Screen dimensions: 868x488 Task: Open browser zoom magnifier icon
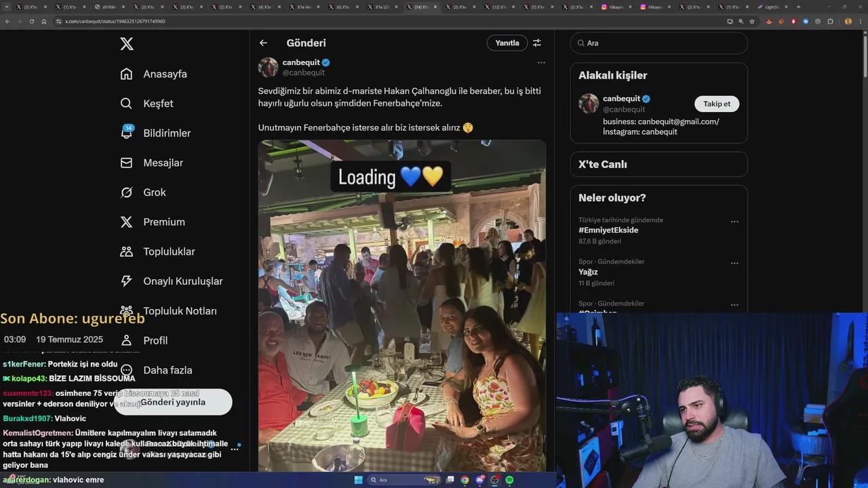coord(741,21)
